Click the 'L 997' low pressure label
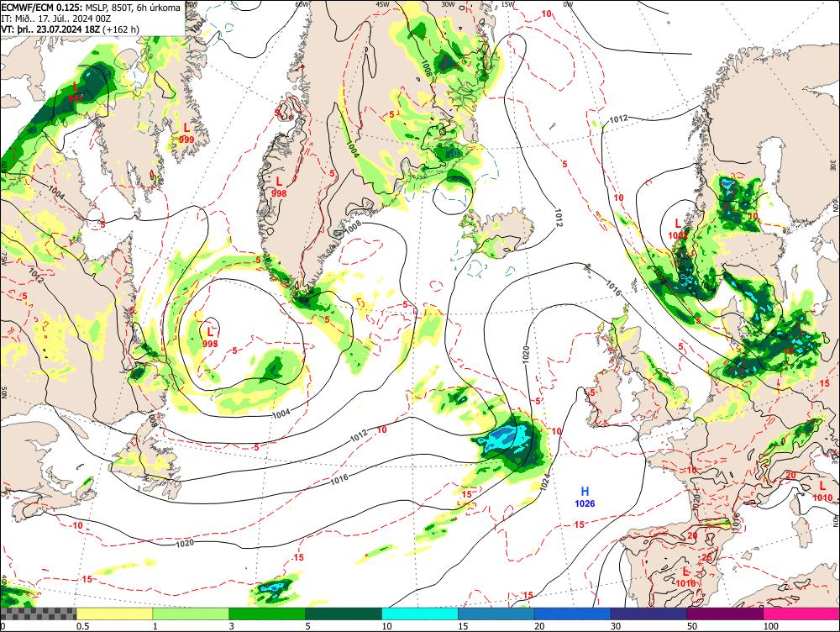 76,92
